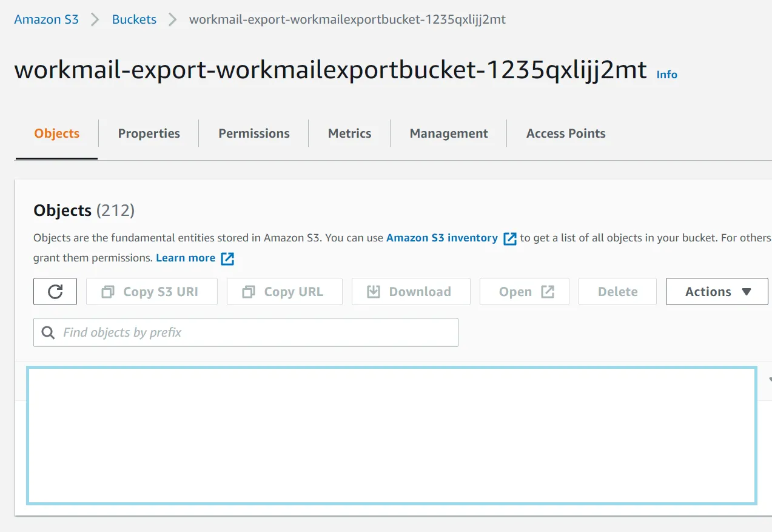772x532 pixels.
Task: Click the Copy URL button
Action: 284,291
